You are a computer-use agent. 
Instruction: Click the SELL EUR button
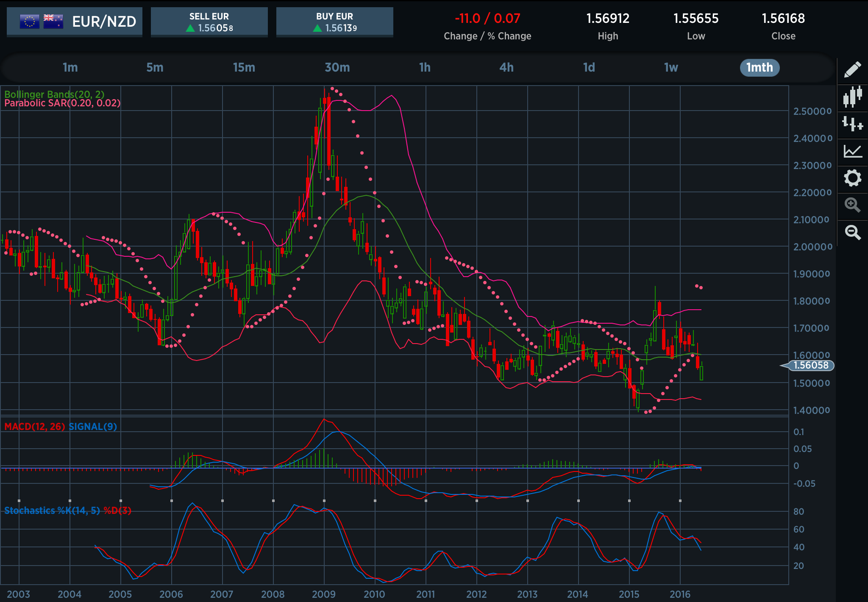(209, 22)
